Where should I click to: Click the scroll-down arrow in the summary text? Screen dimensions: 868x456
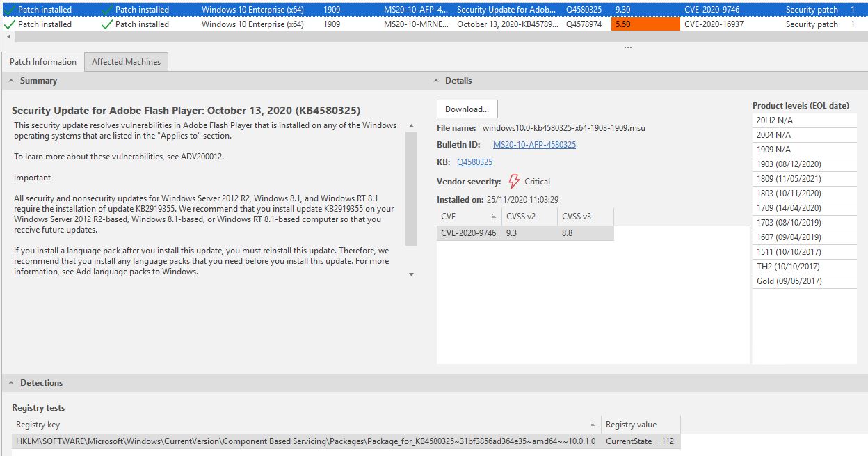tap(411, 274)
